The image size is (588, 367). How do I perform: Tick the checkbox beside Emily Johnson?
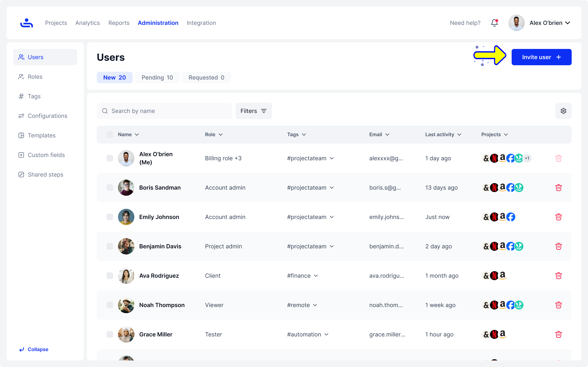coord(110,217)
